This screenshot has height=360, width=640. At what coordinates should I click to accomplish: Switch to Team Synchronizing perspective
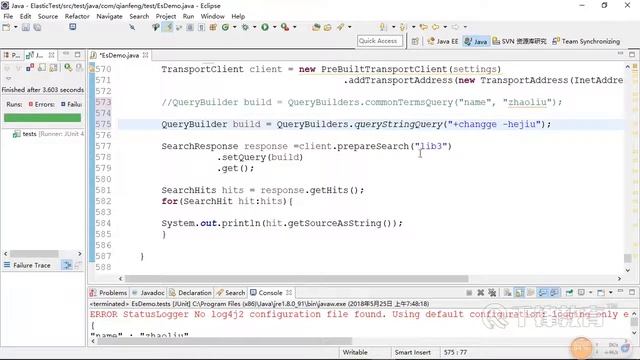(x=586, y=41)
